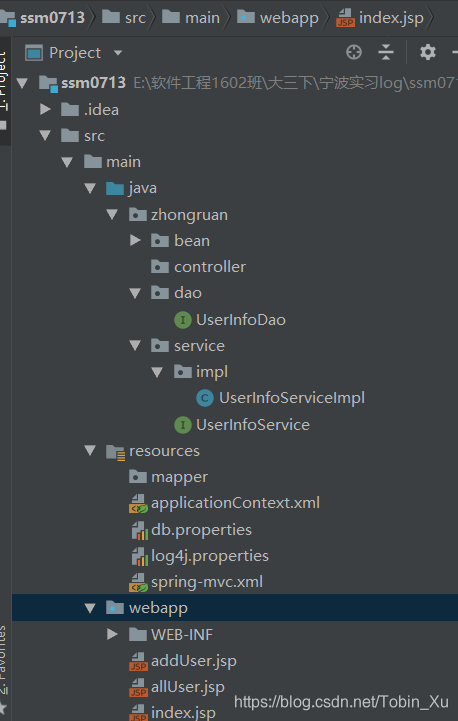458x721 pixels.
Task: Click the applicationContext.xml Spring config icon
Action: pos(138,504)
